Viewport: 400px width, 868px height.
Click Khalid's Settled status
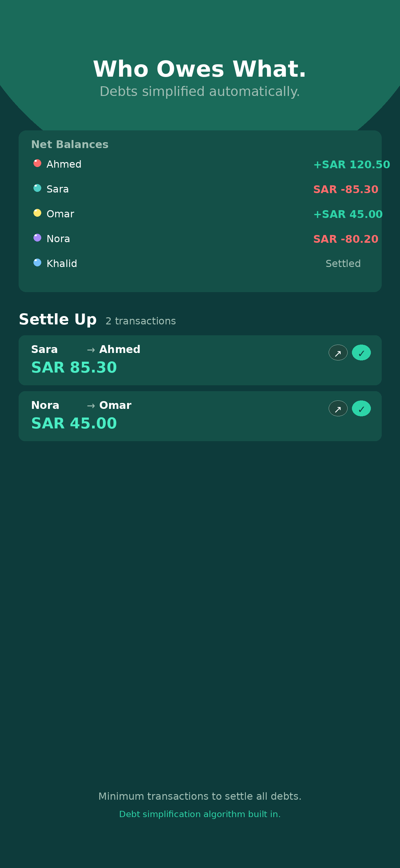tap(343, 264)
